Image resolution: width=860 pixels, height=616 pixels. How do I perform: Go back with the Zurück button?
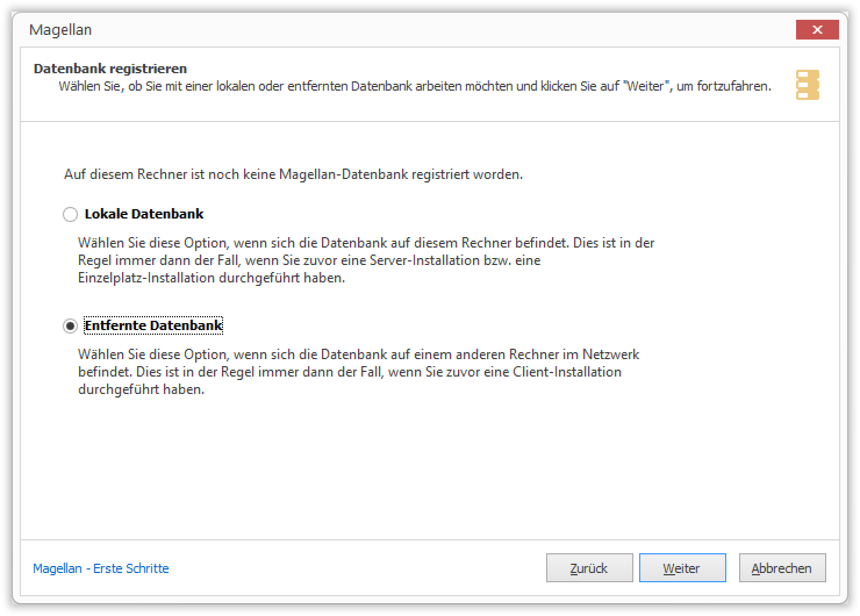[x=589, y=568]
